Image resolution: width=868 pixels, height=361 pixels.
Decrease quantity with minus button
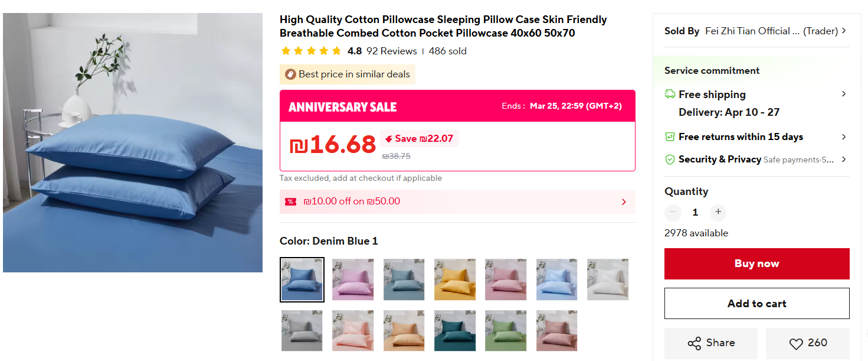tap(673, 212)
